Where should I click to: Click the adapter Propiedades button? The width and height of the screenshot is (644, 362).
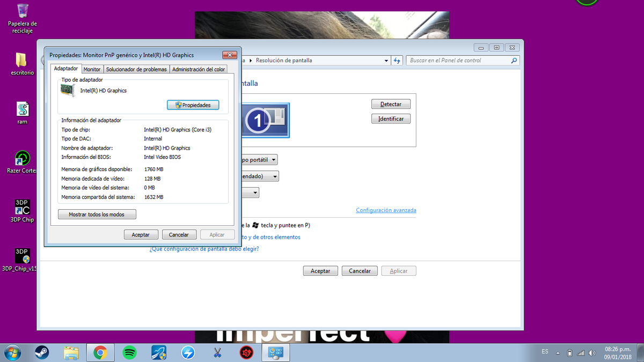click(193, 105)
